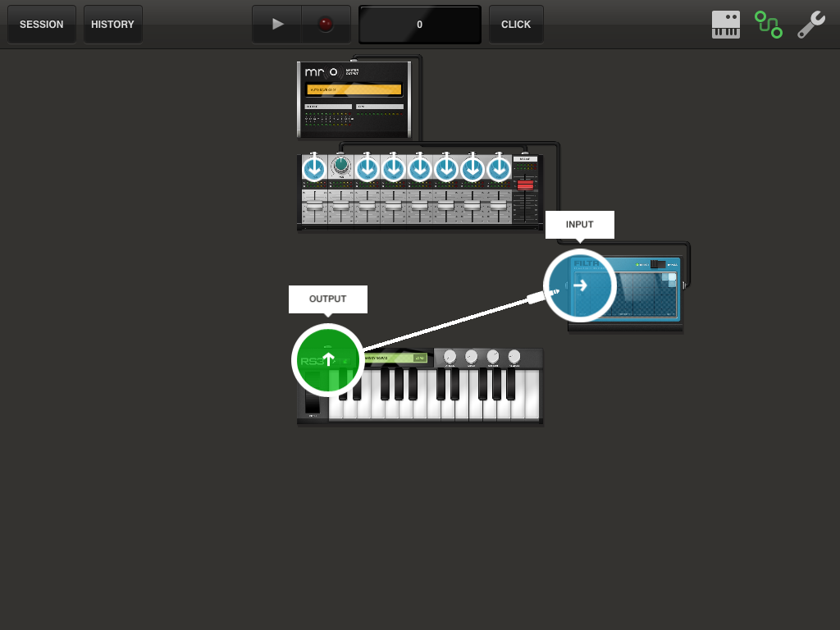Click mixer channel 5 volume fader
This screenshot has width=840, height=630.
pos(419,206)
